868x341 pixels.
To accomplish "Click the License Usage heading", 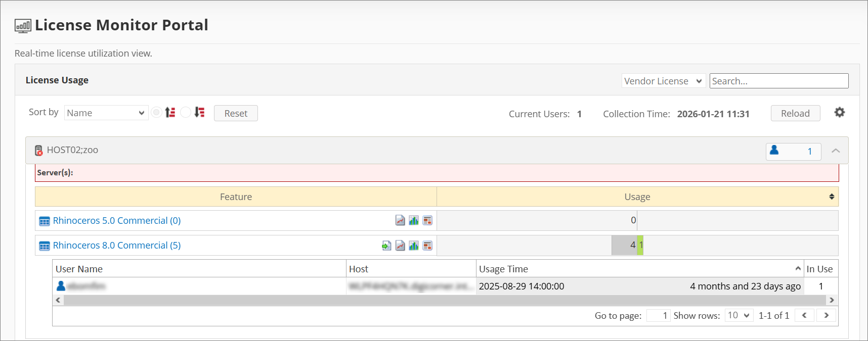I will pyautogui.click(x=57, y=80).
